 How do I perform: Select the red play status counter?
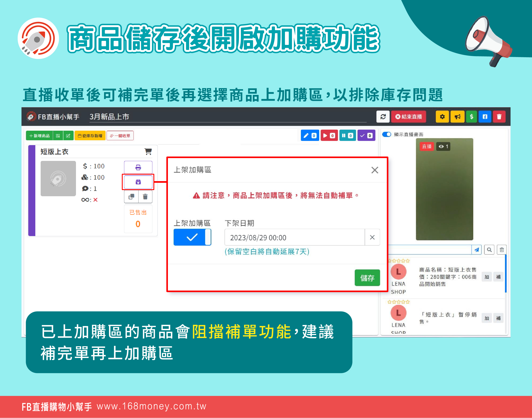[329, 135]
